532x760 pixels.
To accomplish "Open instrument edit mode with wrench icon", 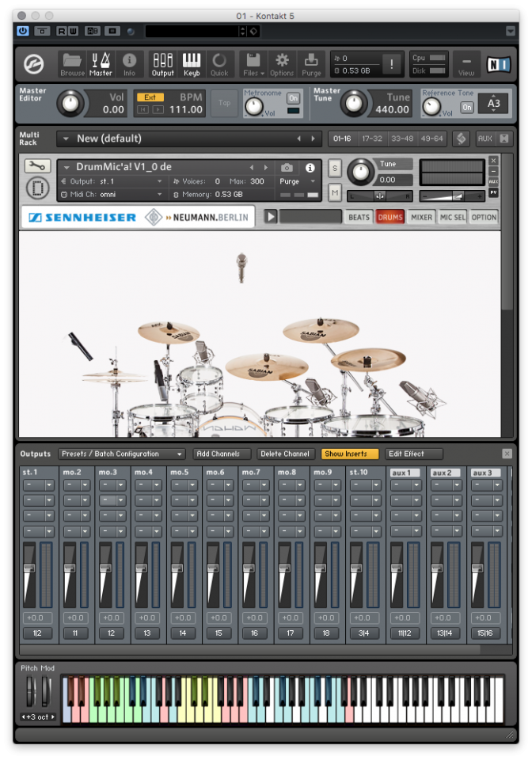I will pos(37,166).
